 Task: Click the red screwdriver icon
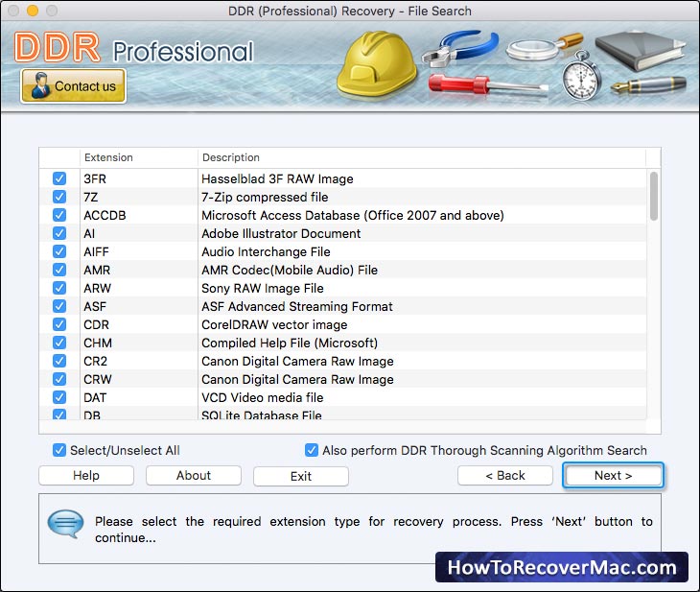click(x=488, y=84)
